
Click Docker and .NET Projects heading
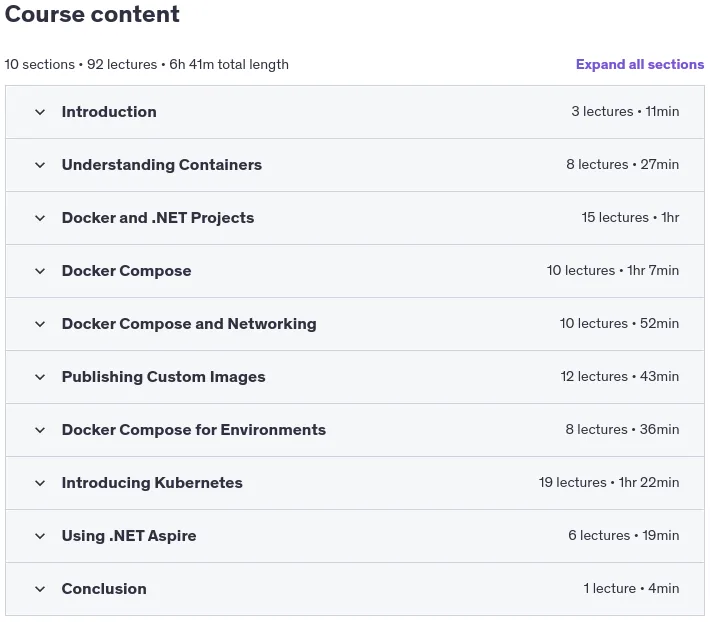coord(158,218)
